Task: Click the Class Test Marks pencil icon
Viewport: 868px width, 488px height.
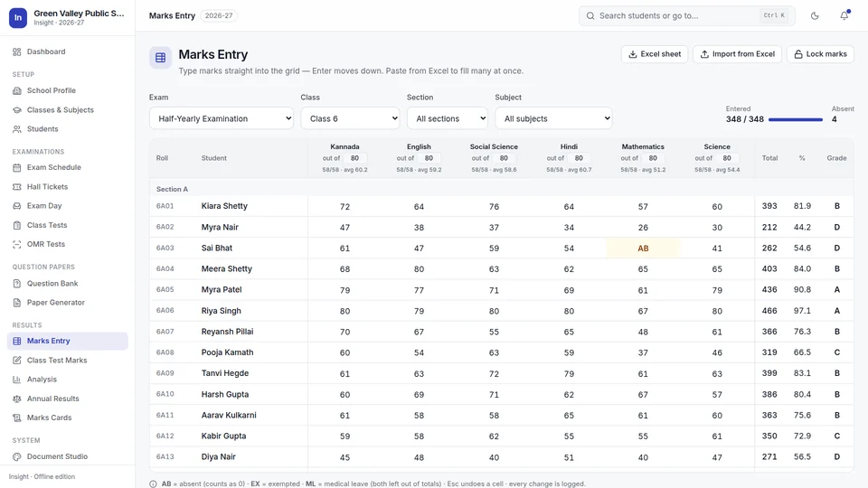Action: (16, 361)
